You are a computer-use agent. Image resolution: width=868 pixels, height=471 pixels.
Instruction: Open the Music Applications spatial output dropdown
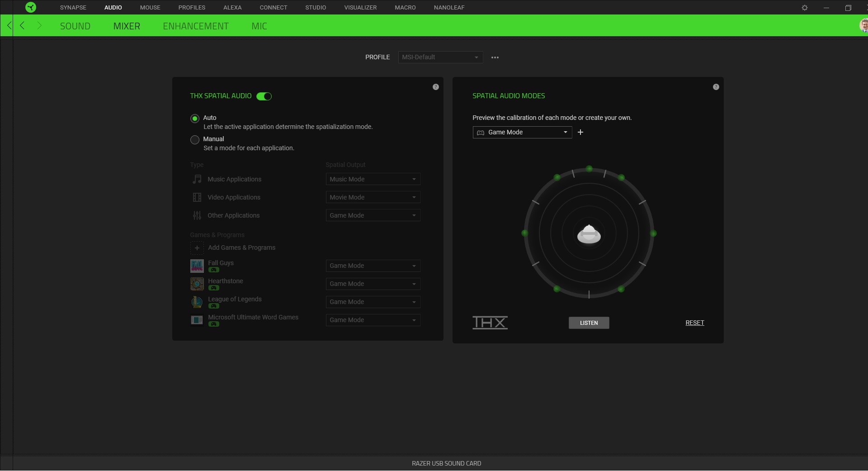373,179
